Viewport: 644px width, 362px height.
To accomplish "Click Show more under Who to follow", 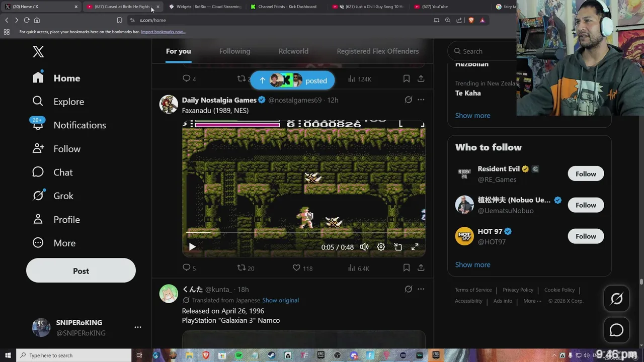I will [x=472, y=264].
